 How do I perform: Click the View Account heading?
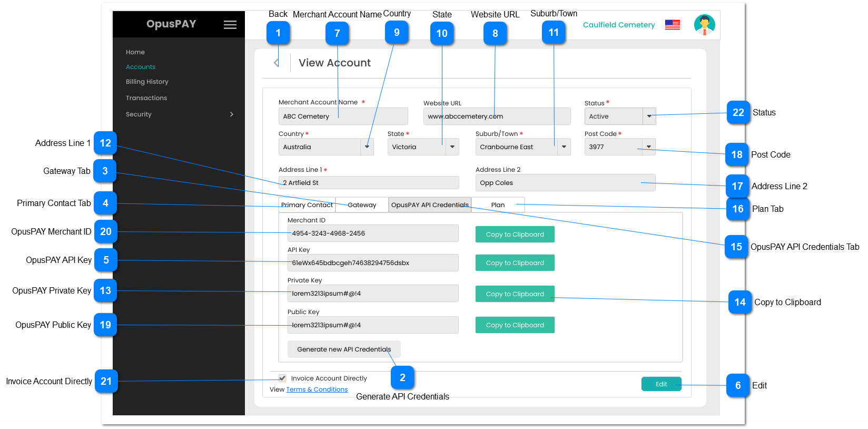click(334, 63)
